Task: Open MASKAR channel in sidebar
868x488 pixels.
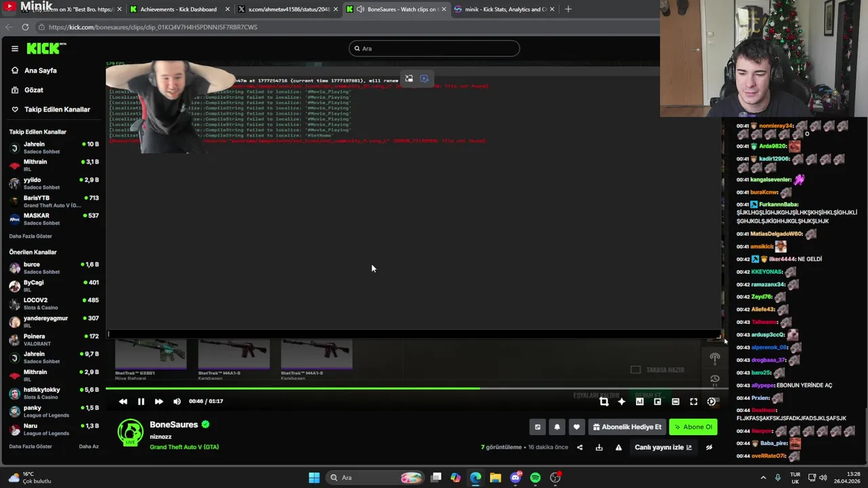Action: 54,219
